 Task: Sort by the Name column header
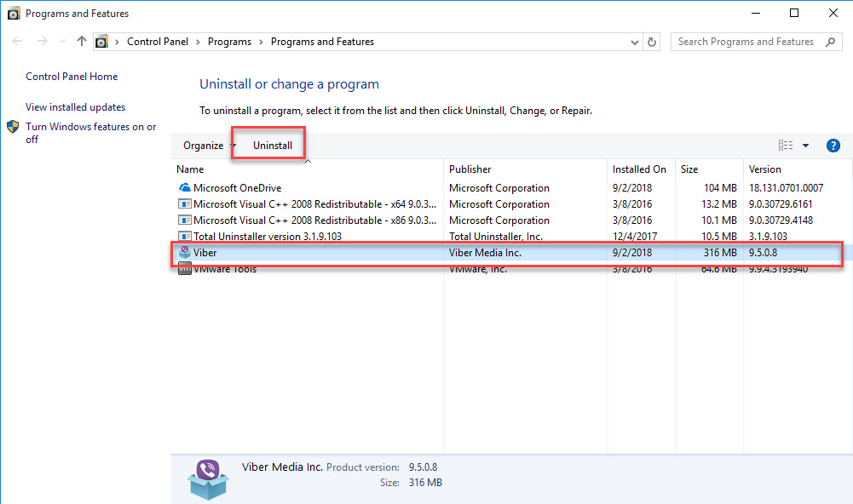click(190, 169)
